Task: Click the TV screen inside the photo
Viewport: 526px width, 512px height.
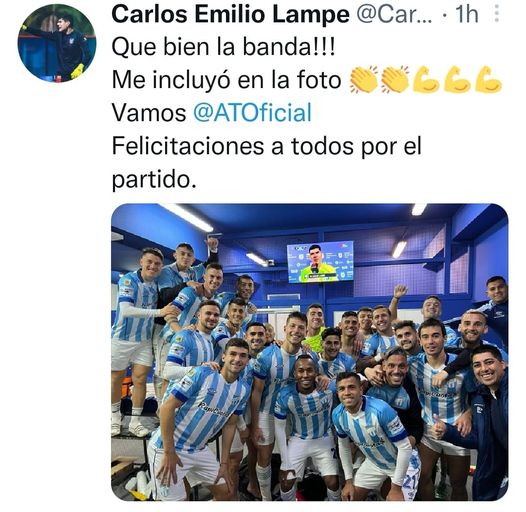Action: point(320,261)
